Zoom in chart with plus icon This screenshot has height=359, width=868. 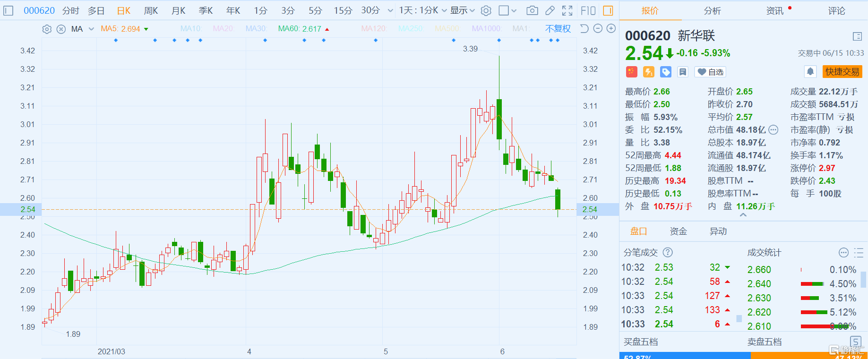(611, 29)
